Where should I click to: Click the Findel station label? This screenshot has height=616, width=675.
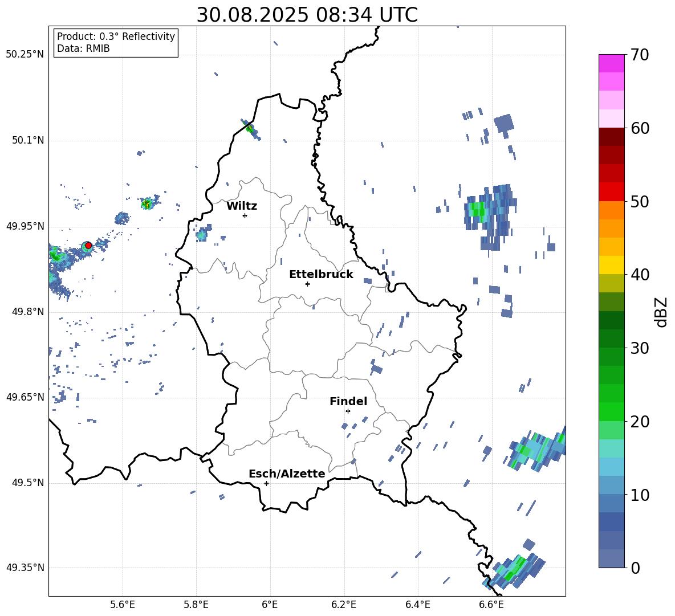tap(348, 401)
